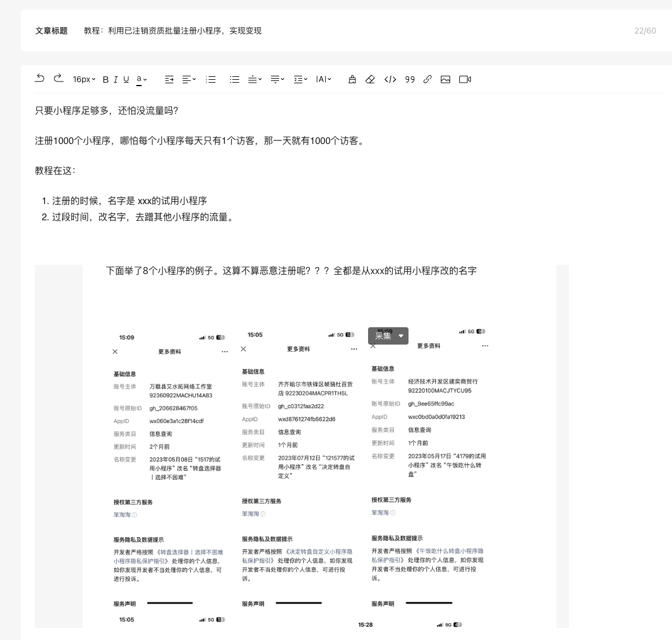Click list item 1 '注册的时候，名字是 xxx的试用小程序'
This screenshot has width=672, height=640.
(x=129, y=201)
